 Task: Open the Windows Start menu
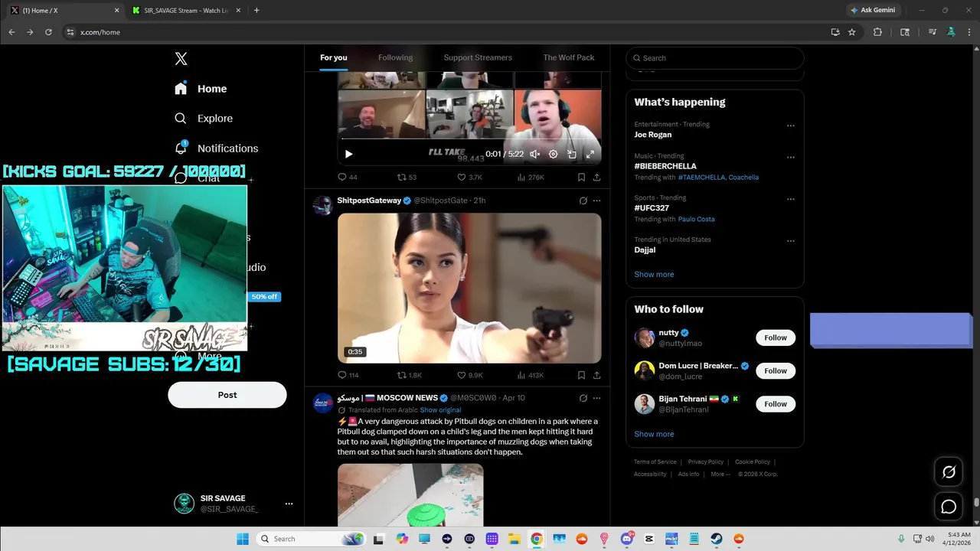pyautogui.click(x=243, y=539)
